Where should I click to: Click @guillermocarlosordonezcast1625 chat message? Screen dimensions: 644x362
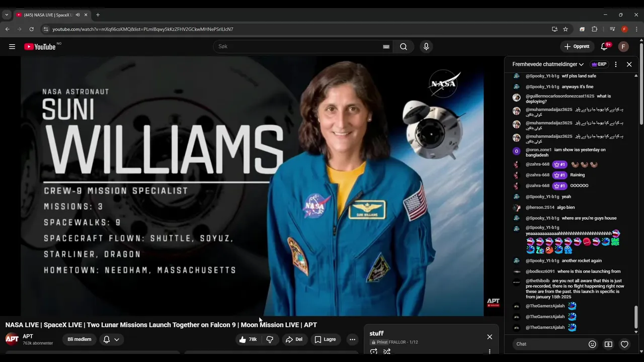click(x=569, y=99)
